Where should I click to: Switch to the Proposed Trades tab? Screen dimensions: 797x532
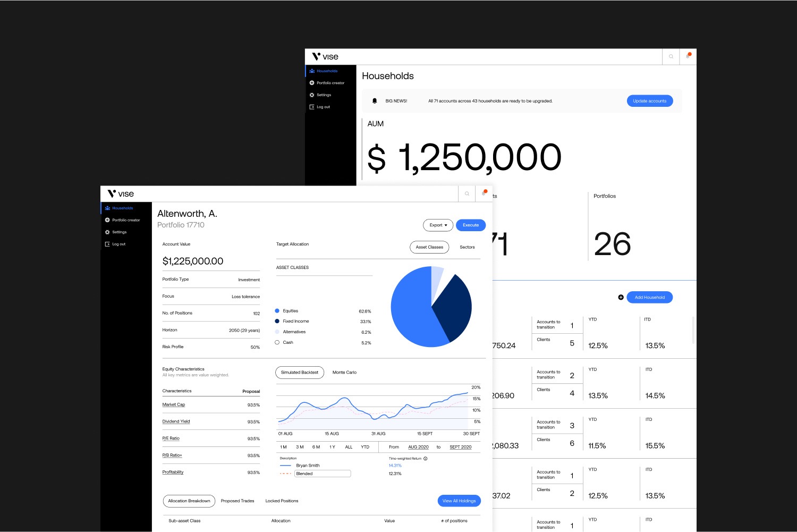(238, 501)
